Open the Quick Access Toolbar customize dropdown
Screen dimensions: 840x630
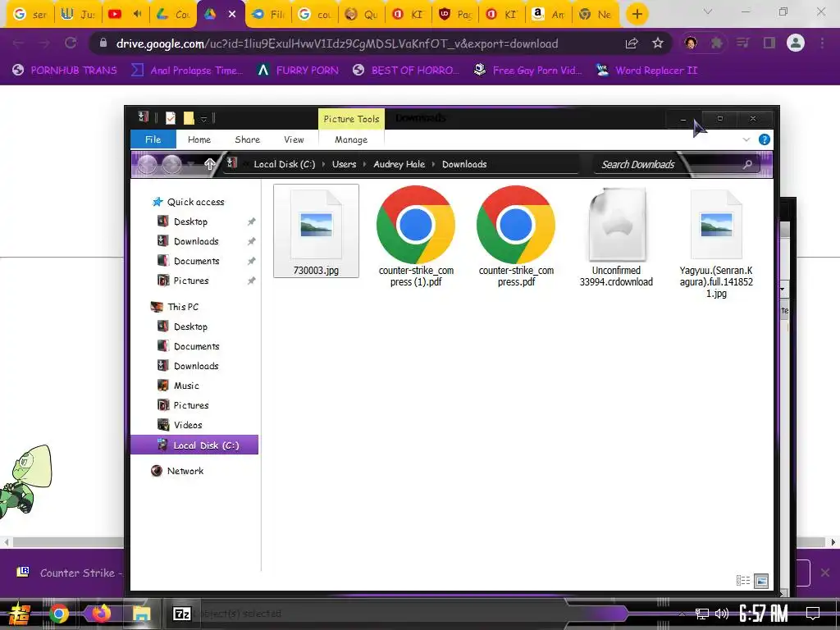pos(203,119)
